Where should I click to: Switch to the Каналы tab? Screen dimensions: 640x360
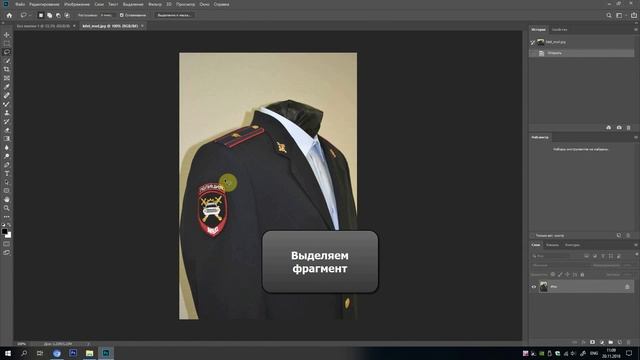click(553, 245)
